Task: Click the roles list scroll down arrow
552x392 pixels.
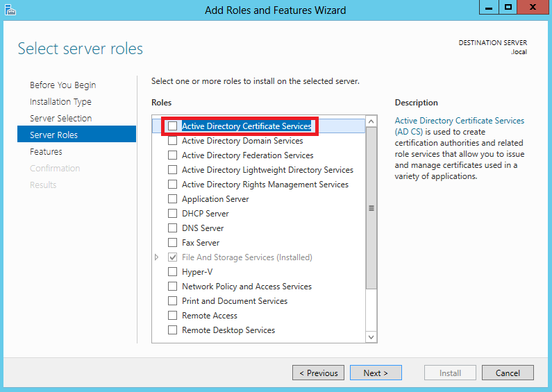Action: pos(371,337)
